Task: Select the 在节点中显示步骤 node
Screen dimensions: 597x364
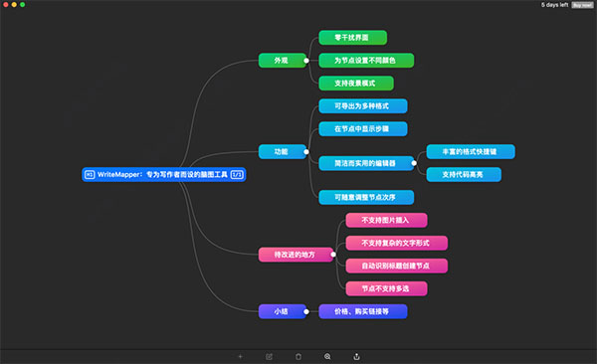Action: coord(363,129)
